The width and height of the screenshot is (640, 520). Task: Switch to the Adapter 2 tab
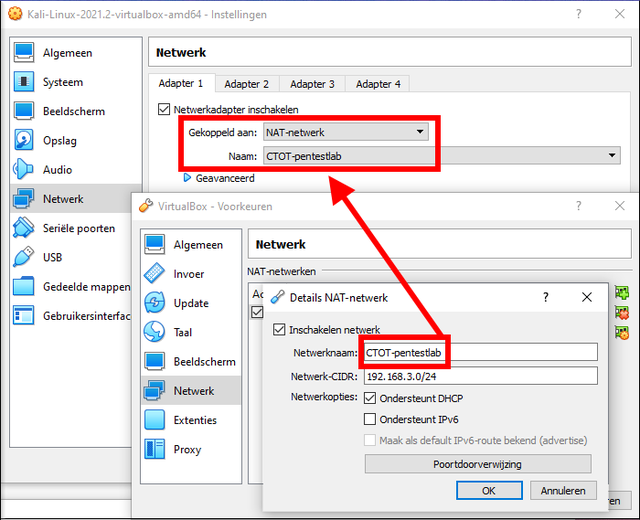[x=247, y=84]
